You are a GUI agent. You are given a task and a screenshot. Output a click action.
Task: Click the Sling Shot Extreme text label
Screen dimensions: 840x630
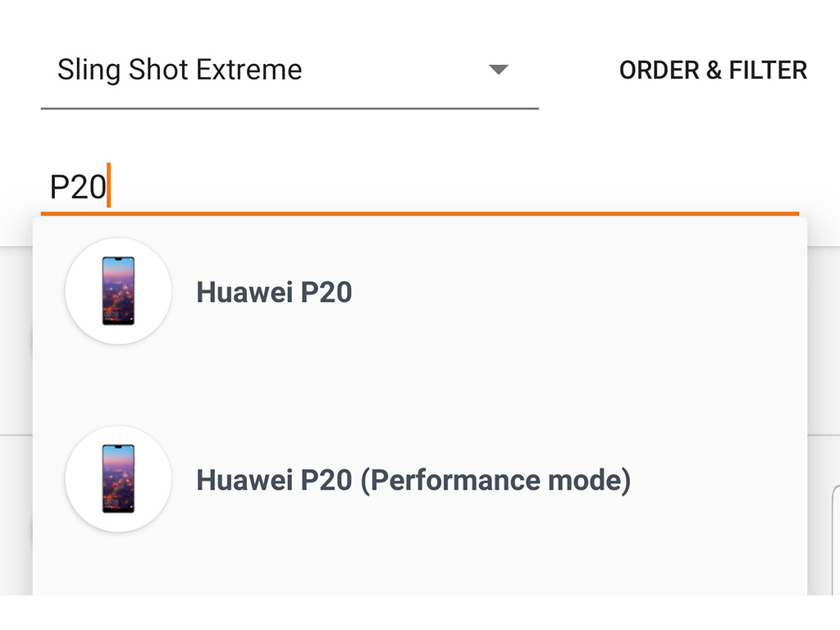point(180,70)
